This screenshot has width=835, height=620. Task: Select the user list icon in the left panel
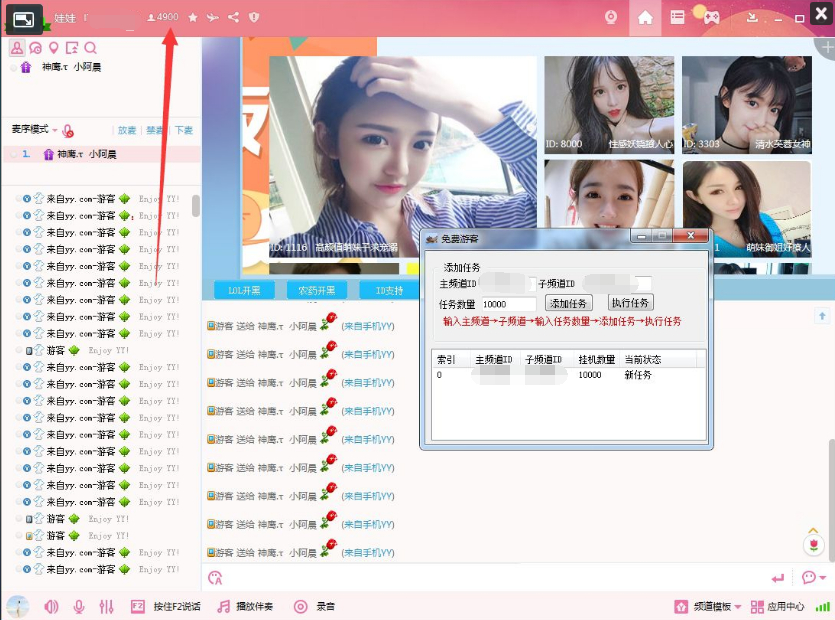pos(17,48)
